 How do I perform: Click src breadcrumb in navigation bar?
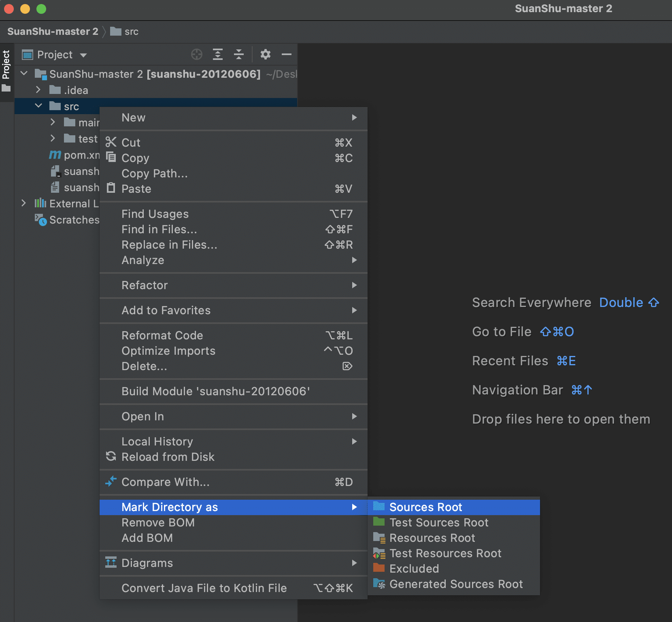[125, 32]
